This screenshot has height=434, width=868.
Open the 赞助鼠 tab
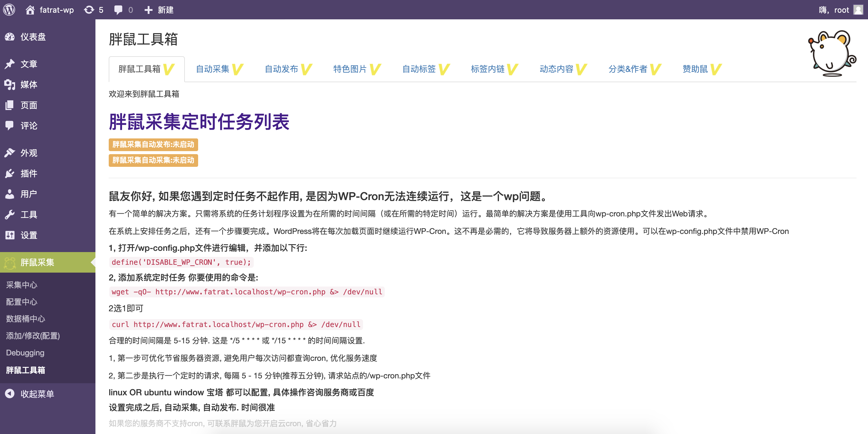pos(702,69)
